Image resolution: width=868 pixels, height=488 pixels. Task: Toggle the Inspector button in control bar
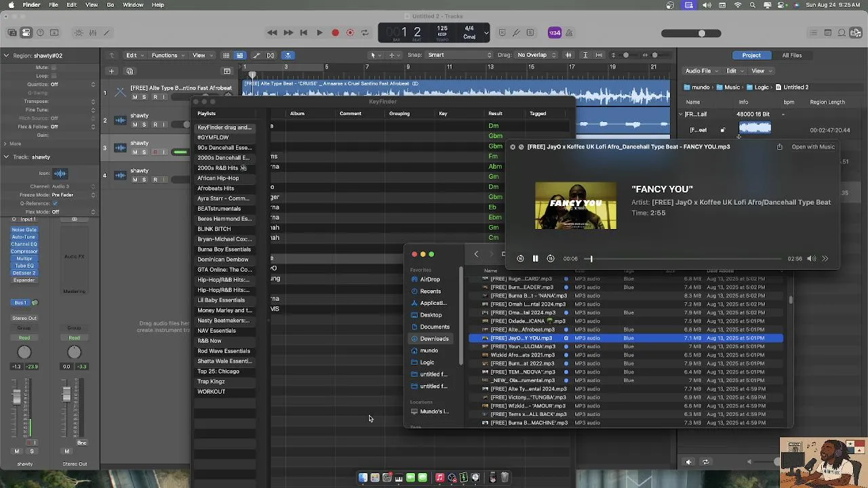tap(26, 33)
